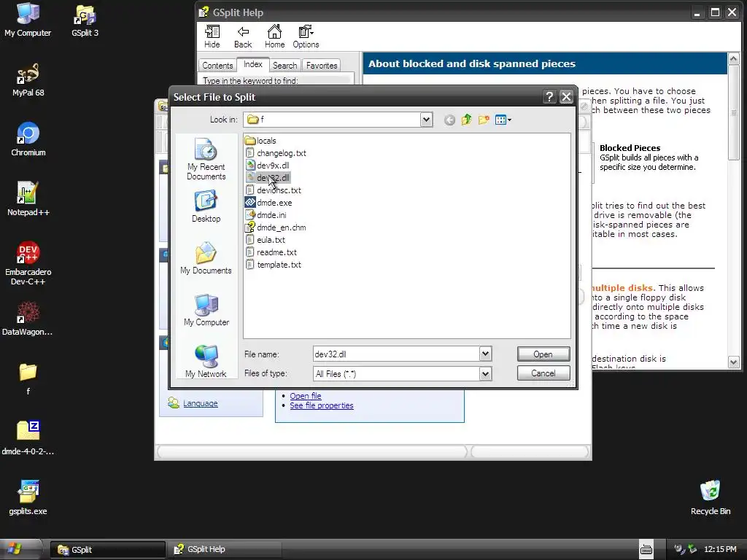
Task: Launch GSplit 3 desktop shortcut
Action: tap(85, 20)
